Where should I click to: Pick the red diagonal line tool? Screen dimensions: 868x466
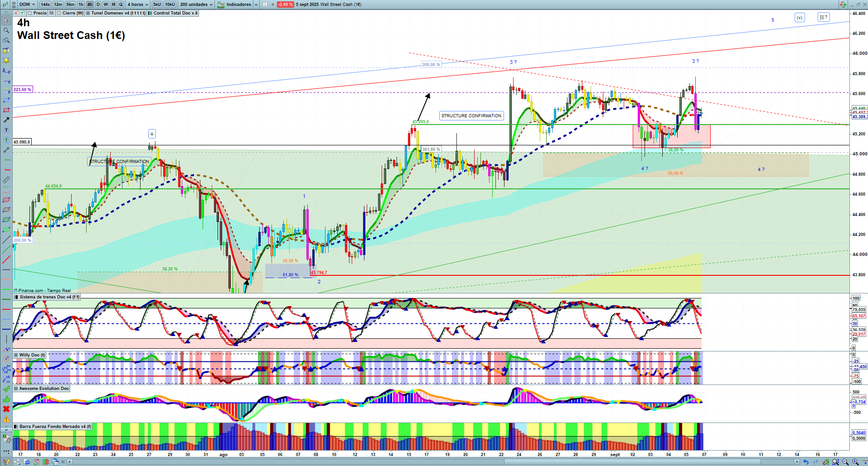(6, 259)
